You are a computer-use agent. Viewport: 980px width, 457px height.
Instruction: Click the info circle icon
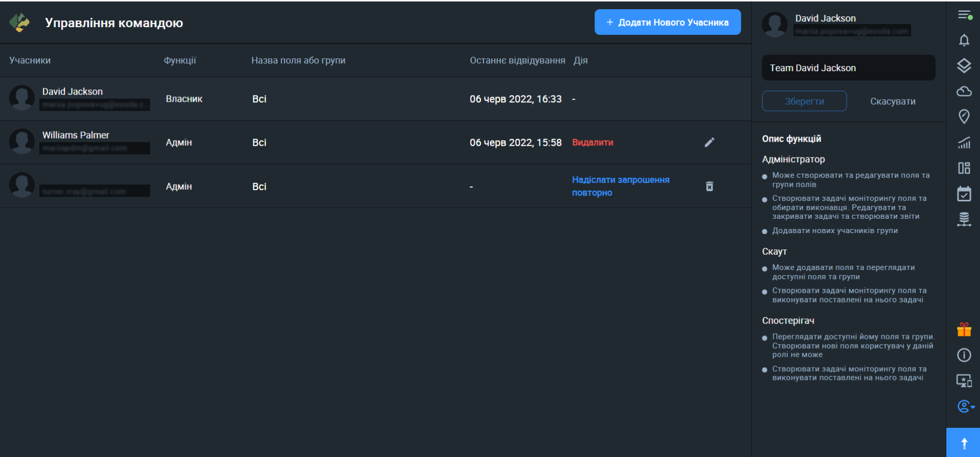click(964, 355)
